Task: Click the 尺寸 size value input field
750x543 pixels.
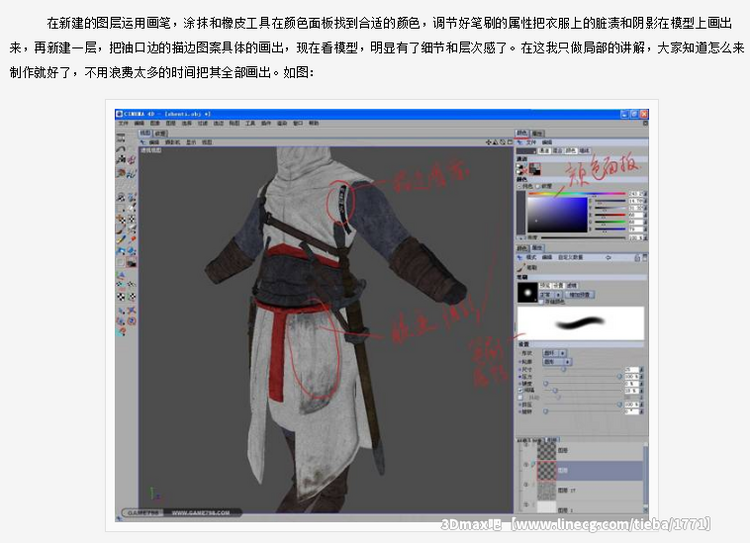Action: (631, 370)
